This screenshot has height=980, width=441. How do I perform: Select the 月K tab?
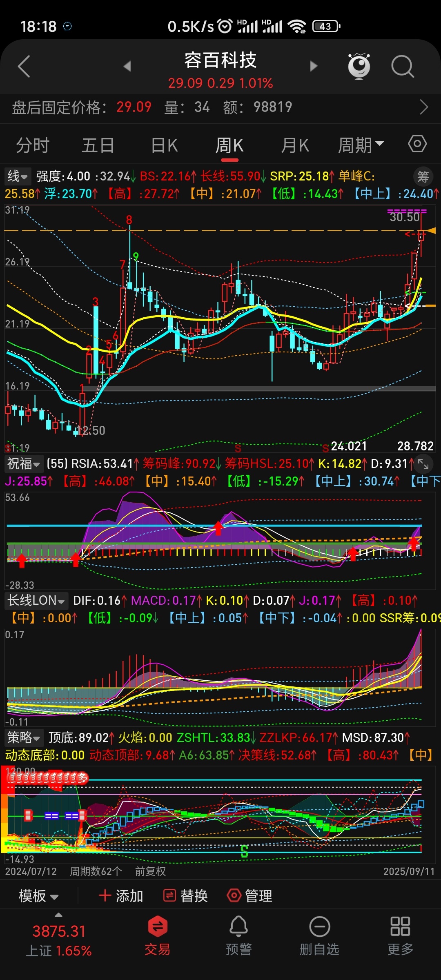tap(295, 145)
